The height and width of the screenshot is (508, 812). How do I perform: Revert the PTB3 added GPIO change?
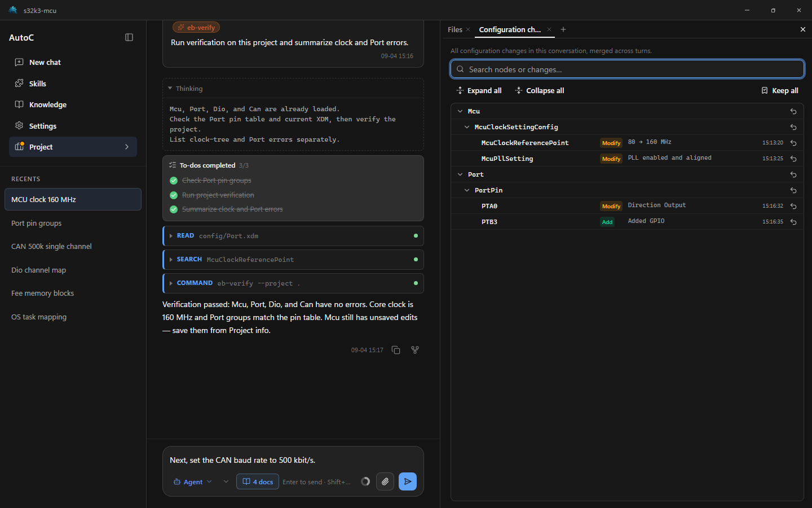tap(793, 222)
